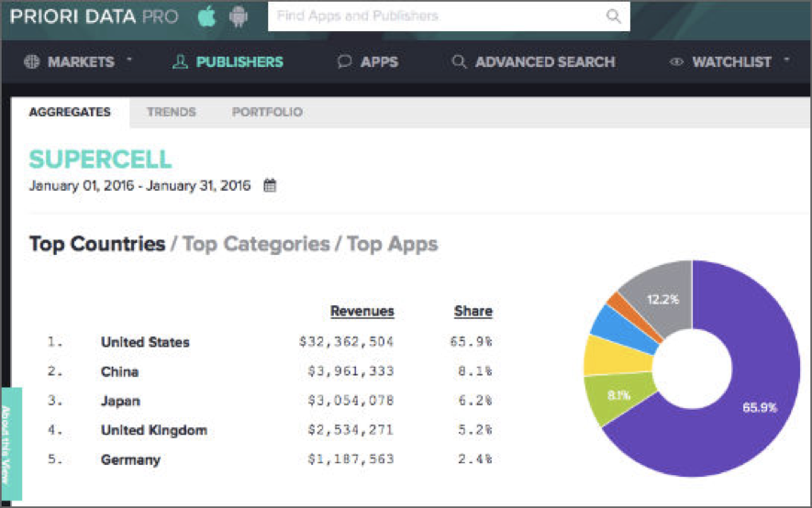Select the China row name
This screenshot has height=508, width=812.
pos(119,371)
